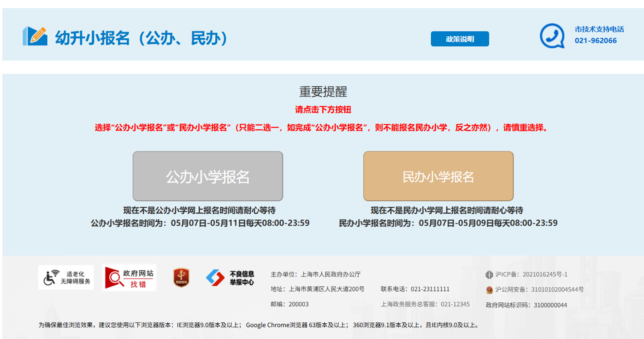Click the 公办小学报名时间 schedule text
Viewport: 644px width, 339px height.
tap(200, 223)
